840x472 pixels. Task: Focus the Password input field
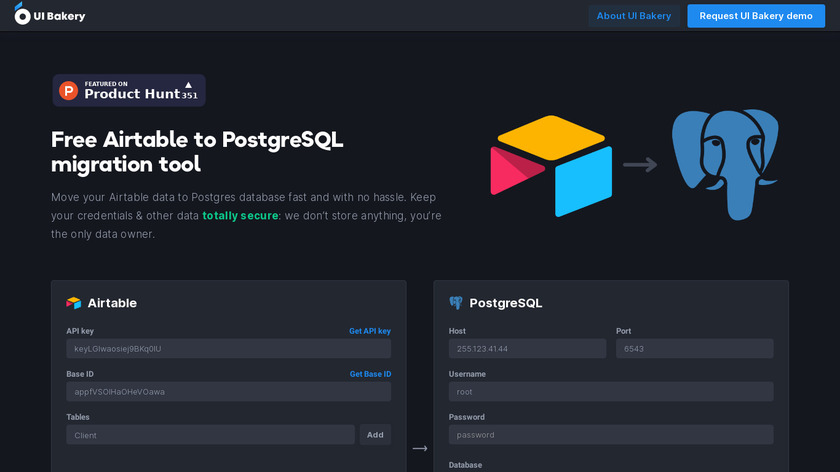pyautogui.click(x=611, y=435)
